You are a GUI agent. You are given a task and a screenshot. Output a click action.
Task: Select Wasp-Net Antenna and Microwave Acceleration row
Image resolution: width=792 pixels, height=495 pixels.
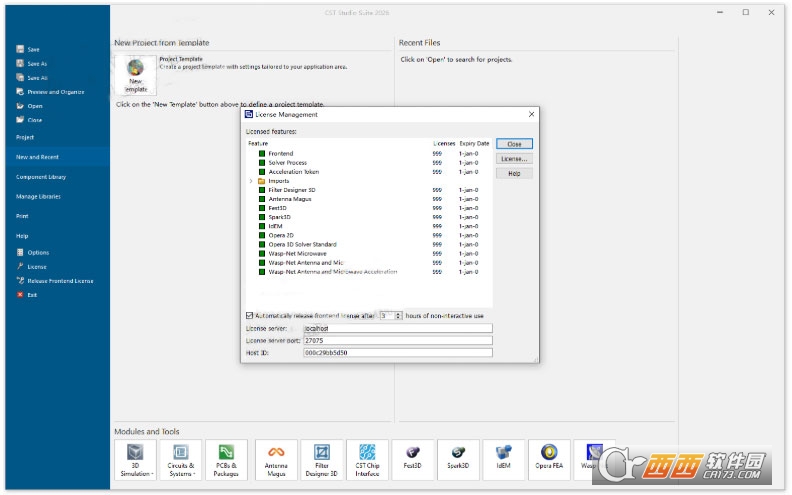369,272
